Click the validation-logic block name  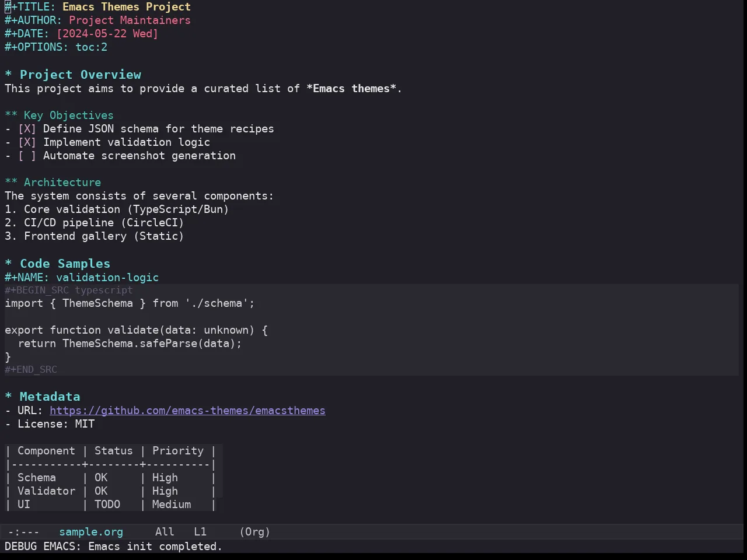(x=107, y=278)
